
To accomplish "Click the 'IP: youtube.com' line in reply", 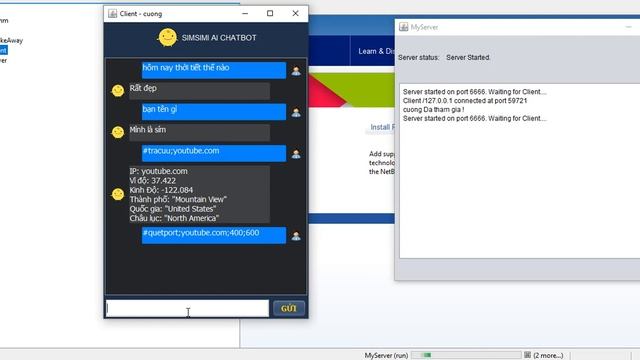I will pyautogui.click(x=158, y=171).
